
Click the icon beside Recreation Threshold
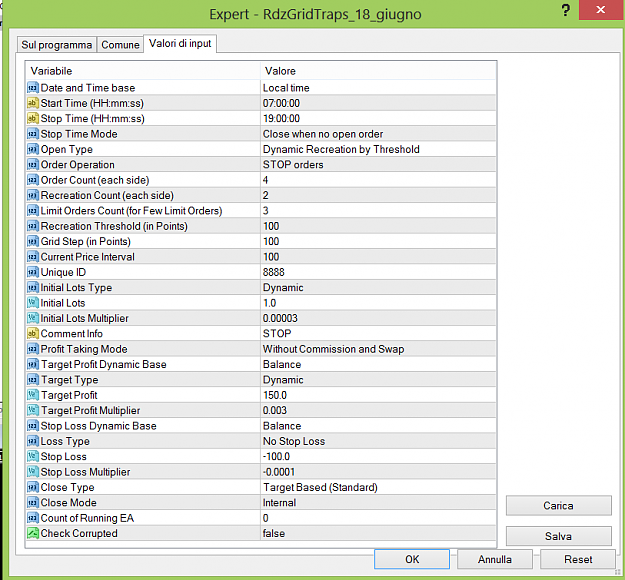33,226
